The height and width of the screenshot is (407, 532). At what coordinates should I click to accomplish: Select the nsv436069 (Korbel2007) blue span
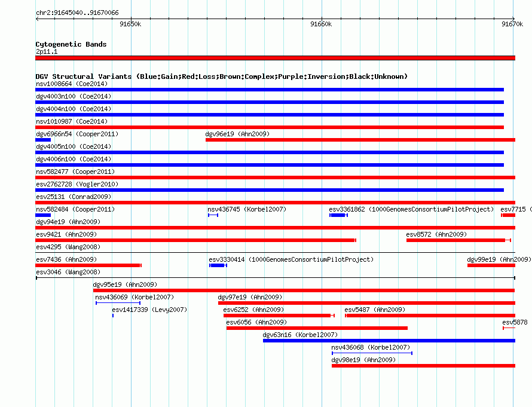(x=118, y=303)
